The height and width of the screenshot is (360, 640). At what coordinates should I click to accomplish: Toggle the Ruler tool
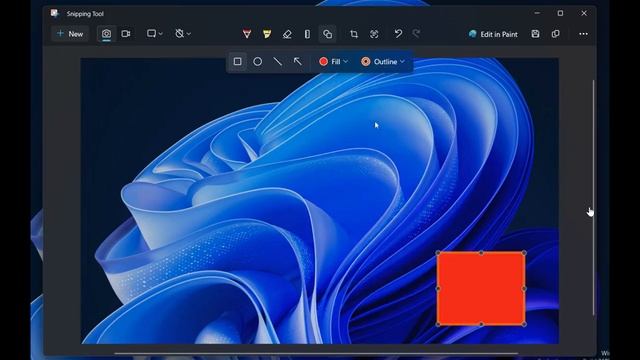tap(307, 34)
